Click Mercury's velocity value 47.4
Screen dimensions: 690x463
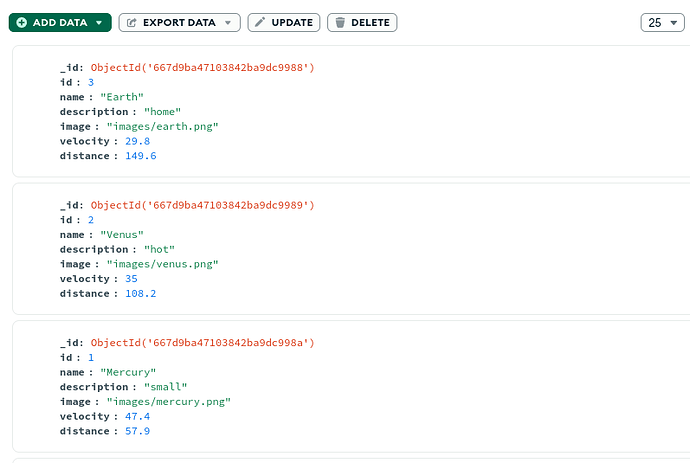pos(138,416)
